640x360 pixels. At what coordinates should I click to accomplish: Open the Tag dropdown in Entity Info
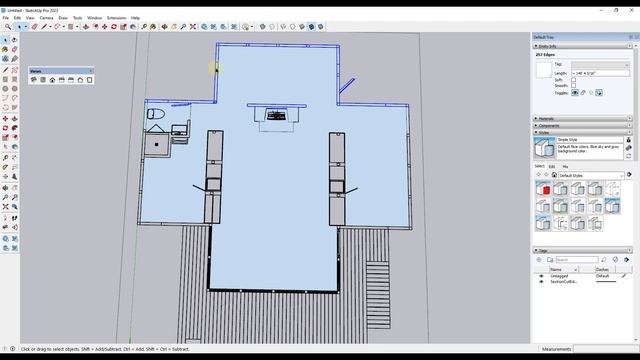click(x=600, y=65)
